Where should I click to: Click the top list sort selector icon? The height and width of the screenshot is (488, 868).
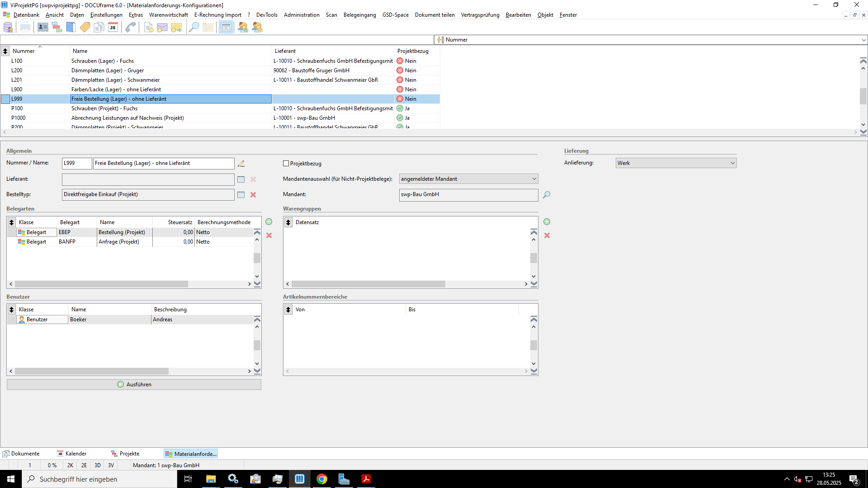point(5,51)
